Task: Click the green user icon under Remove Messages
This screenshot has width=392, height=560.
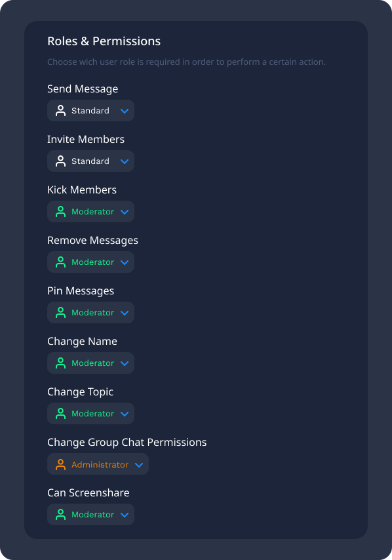Action: coord(61,262)
